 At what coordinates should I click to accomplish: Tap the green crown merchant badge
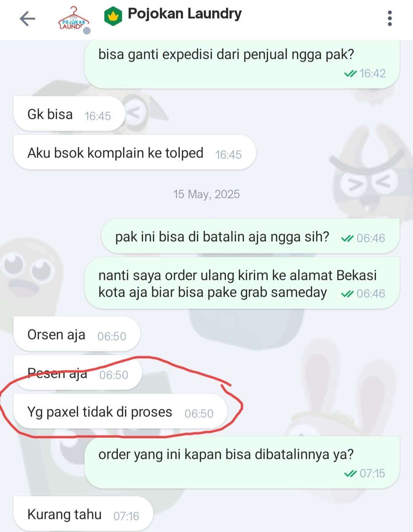click(113, 16)
